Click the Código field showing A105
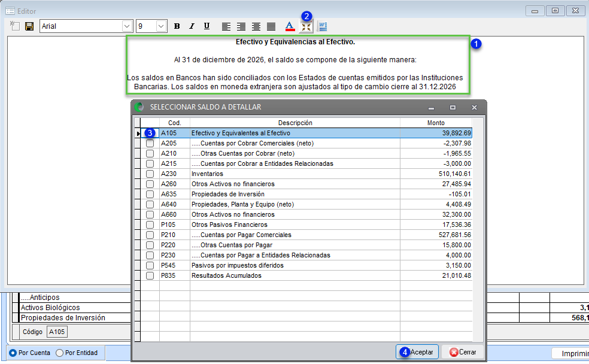The image size is (589, 364). pos(57,332)
